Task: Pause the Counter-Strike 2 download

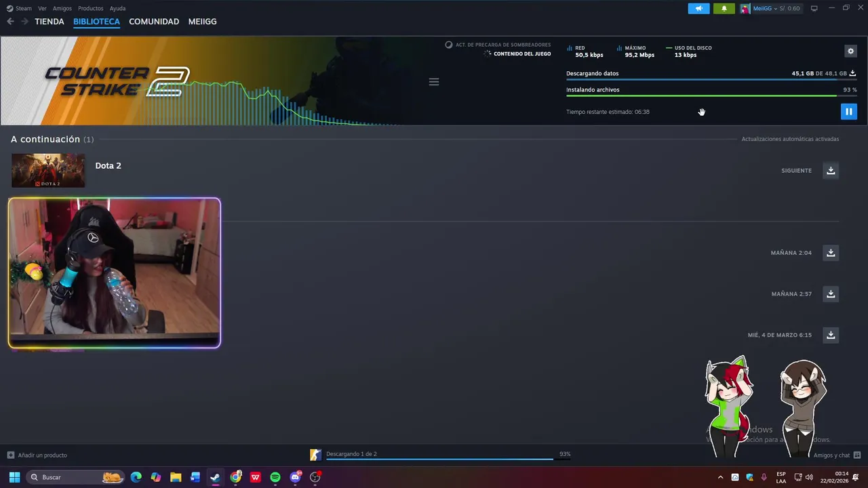Action: point(848,111)
